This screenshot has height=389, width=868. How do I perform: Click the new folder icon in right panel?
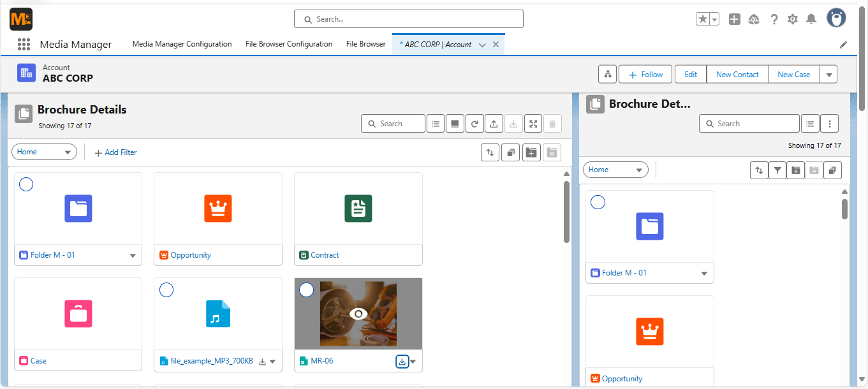coord(795,170)
